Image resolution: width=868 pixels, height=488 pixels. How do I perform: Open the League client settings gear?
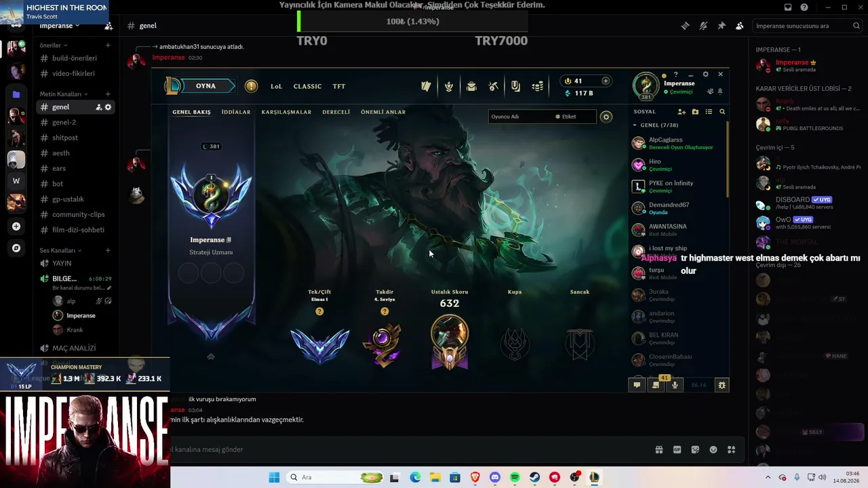click(705, 75)
